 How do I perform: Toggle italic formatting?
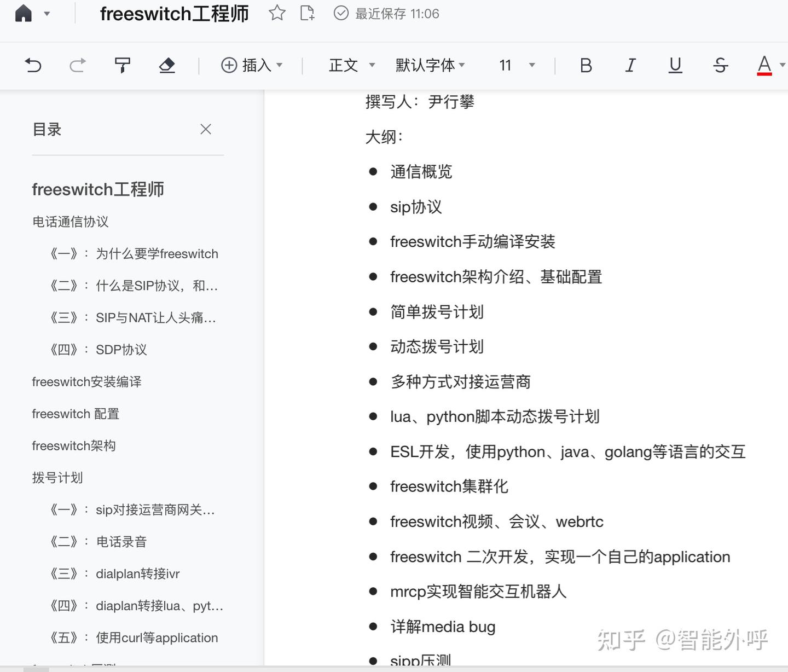pos(630,65)
